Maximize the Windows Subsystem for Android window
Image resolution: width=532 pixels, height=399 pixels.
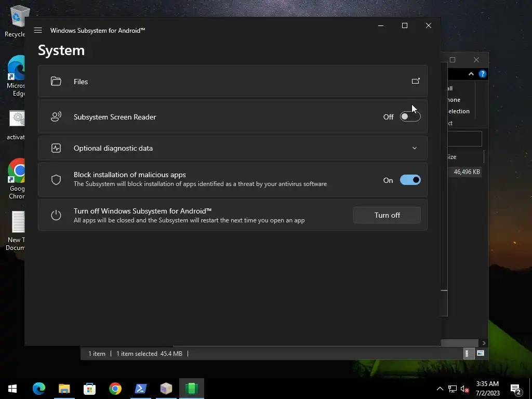pos(404,25)
